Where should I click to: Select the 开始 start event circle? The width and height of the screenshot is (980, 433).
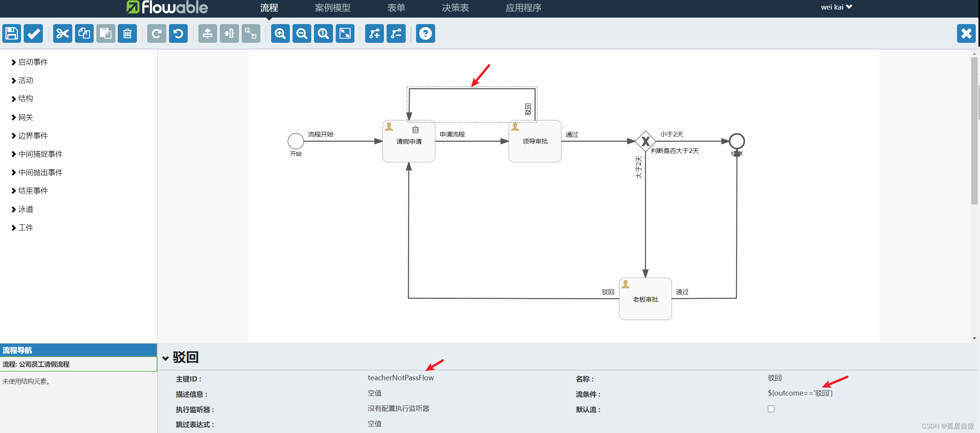296,141
